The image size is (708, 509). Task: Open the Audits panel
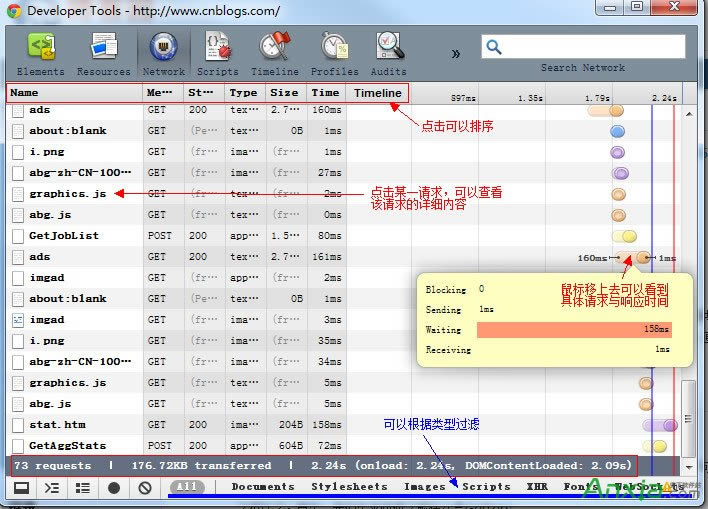(389, 54)
